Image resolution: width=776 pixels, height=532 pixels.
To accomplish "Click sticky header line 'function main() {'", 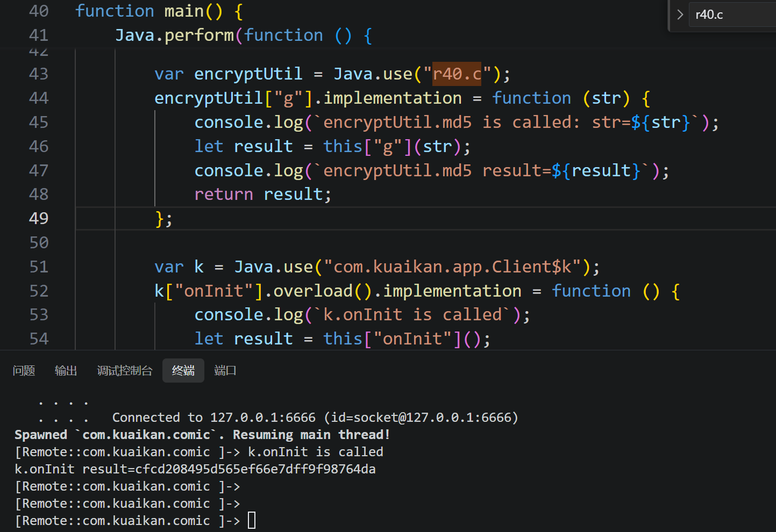I will pyautogui.click(x=159, y=11).
